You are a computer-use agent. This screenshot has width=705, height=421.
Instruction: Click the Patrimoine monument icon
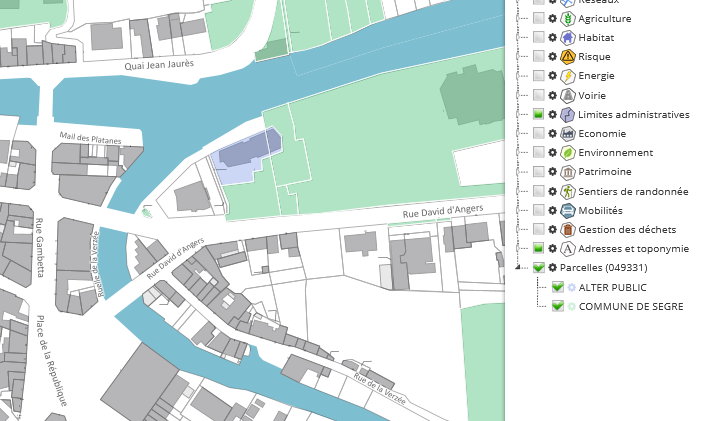[568, 172]
